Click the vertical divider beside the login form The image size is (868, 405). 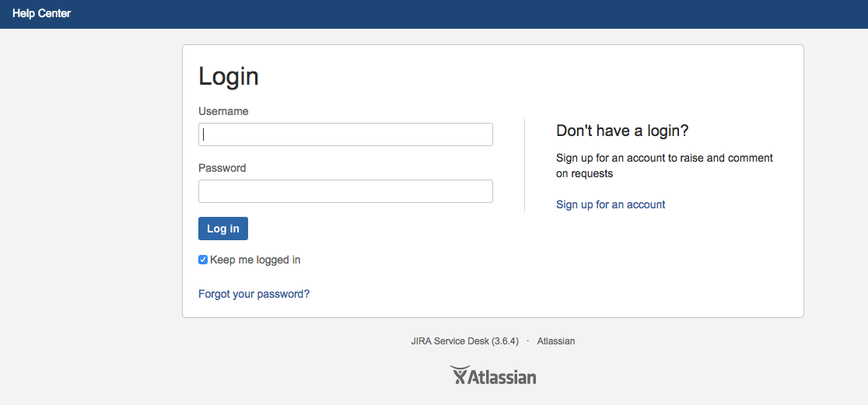[524, 165]
